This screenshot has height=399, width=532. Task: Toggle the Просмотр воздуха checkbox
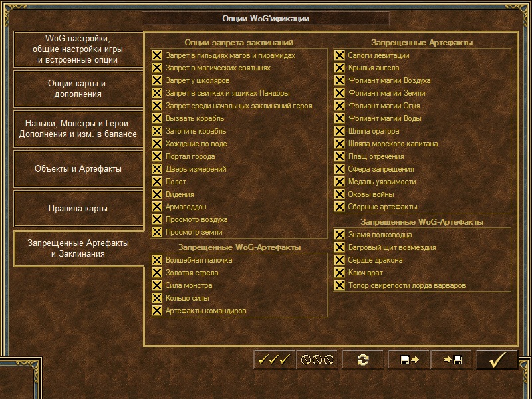click(x=157, y=219)
